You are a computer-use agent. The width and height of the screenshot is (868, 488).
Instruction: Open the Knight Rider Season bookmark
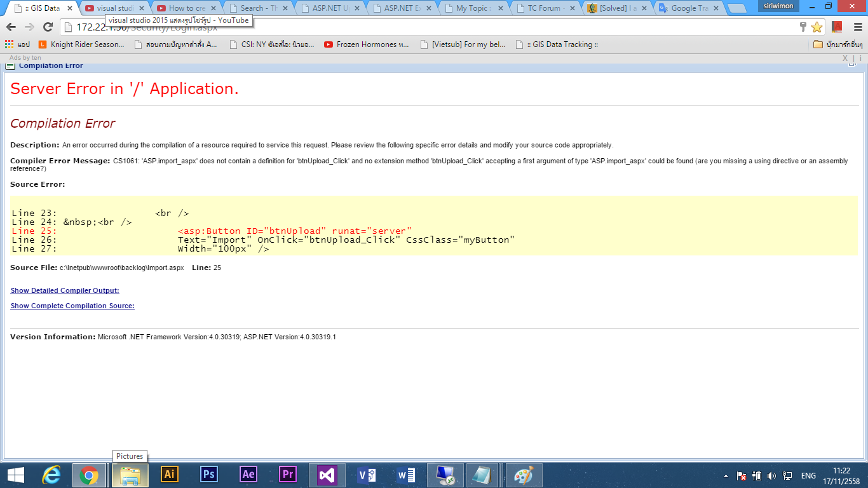(x=82, y=44)
